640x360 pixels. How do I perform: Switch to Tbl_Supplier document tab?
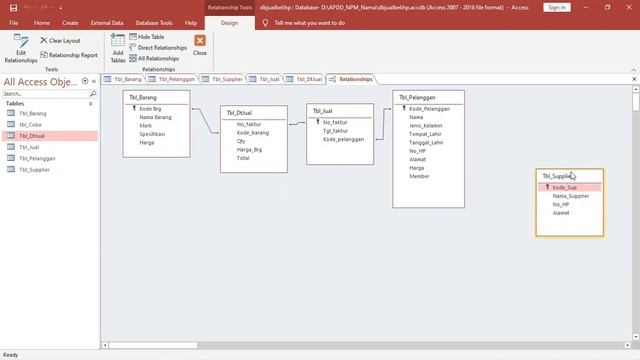click(222, 79)
